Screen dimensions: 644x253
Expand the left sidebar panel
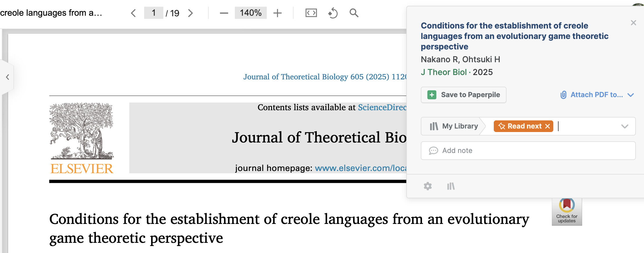[x=8, y=77]
